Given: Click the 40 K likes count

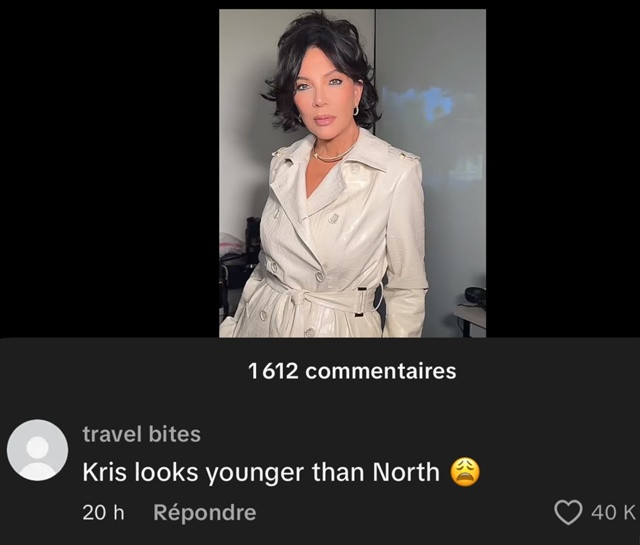Looking at the screenshot, I should click(x=614, y=512).
